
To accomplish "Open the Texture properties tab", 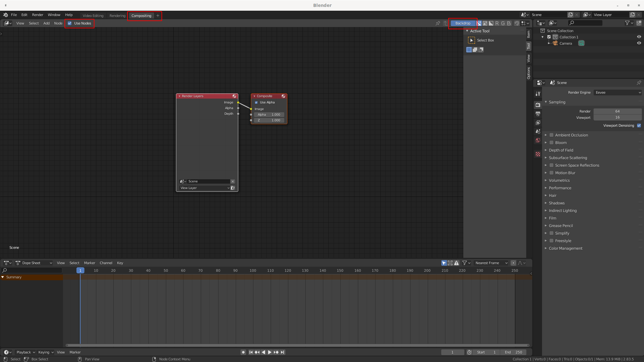I will 538,154.
